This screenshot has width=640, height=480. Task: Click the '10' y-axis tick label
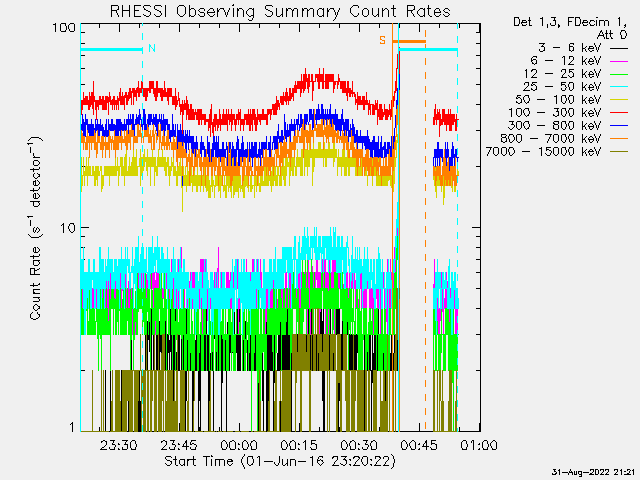click(x=68, y=228)
